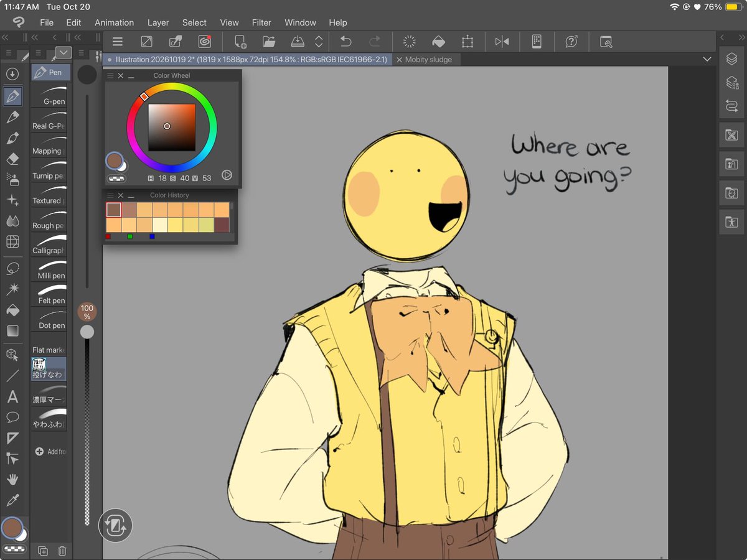Image resolution: width=747 pixels, height=560 pixels.
Task: Open the Layer menu
Action: tap(158, 22)
